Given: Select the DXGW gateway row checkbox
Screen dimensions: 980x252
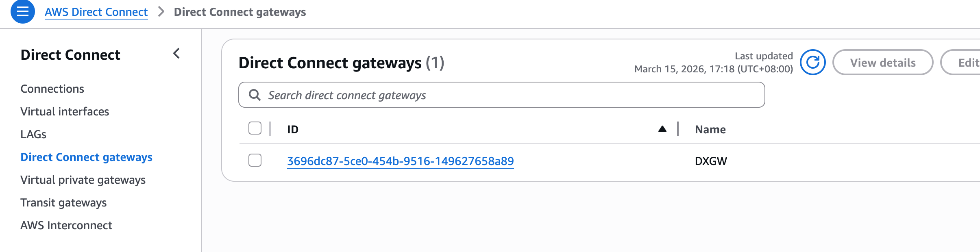Looking at the screenshot, I should click(255, 161).
